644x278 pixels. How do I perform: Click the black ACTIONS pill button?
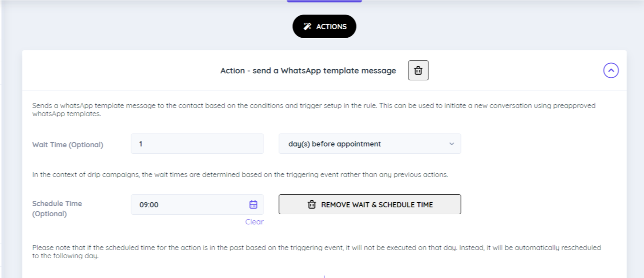point(324,26)
